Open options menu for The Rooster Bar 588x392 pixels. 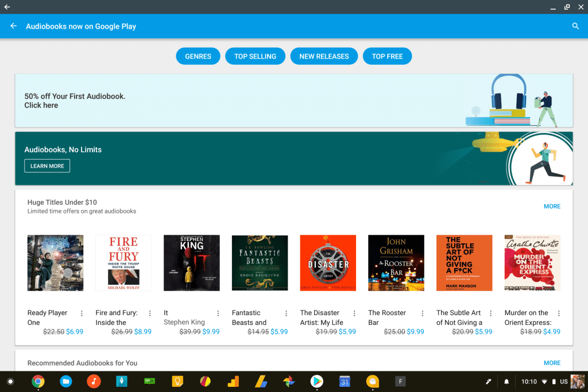pyautogui.click(x=423, y=313)
